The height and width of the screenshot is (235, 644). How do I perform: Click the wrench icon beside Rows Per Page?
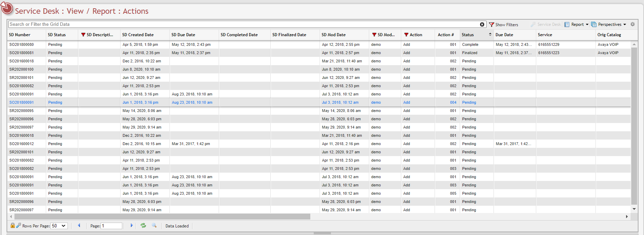click(x=19, y=225)
